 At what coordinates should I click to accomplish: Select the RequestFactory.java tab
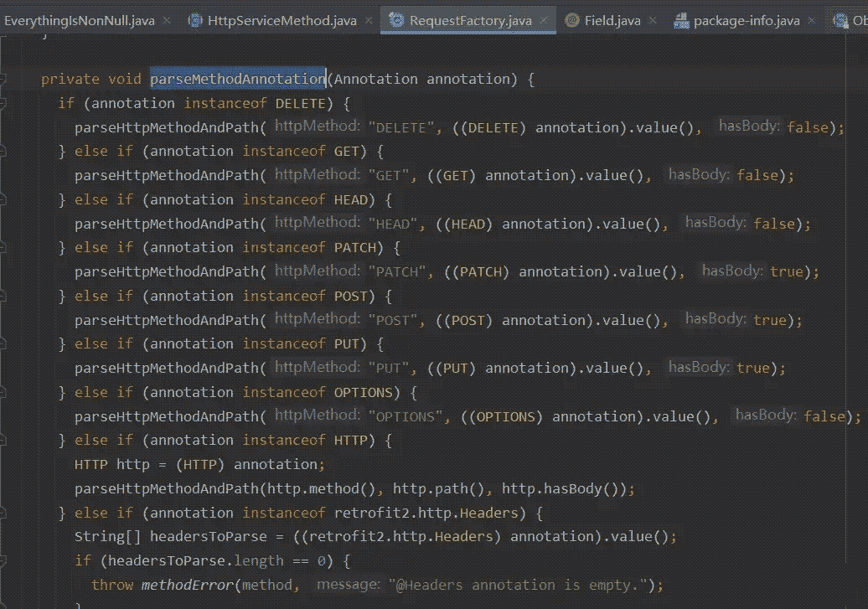coord(471,21)
